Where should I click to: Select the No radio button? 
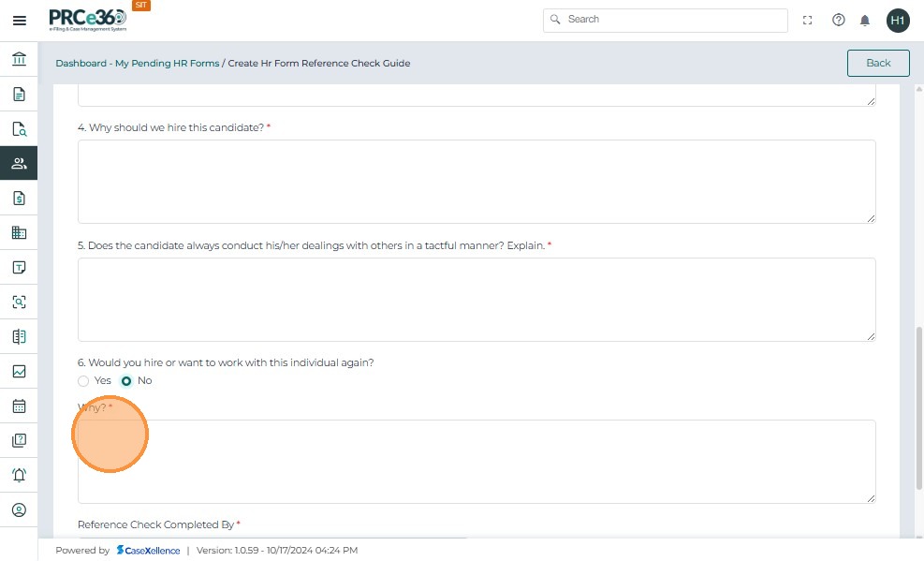tap(126, 381)
